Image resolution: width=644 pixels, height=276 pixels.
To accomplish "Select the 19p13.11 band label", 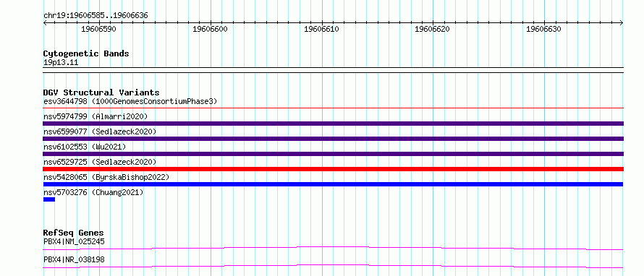I will pos(61,63).
